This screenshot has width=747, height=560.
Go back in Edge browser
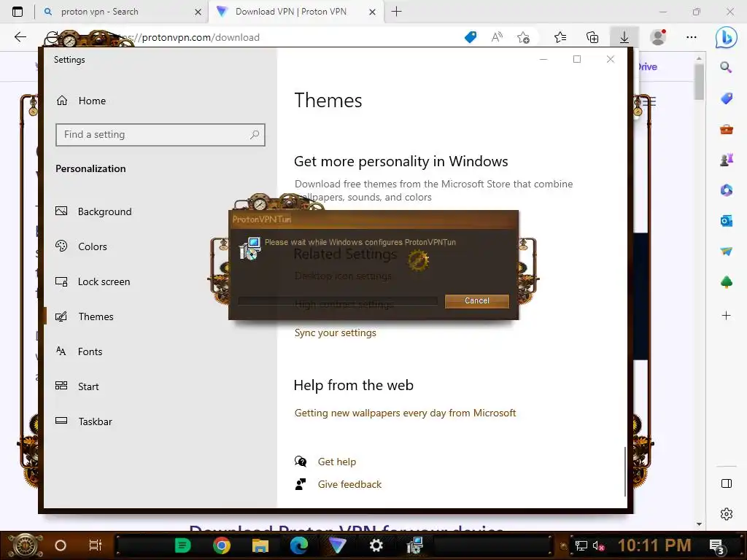click(x=20, y=37)
